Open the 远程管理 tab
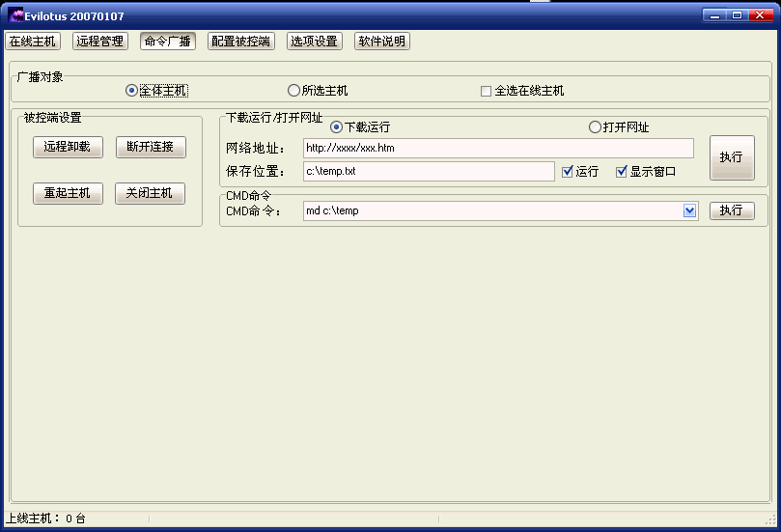 [99, 42]
